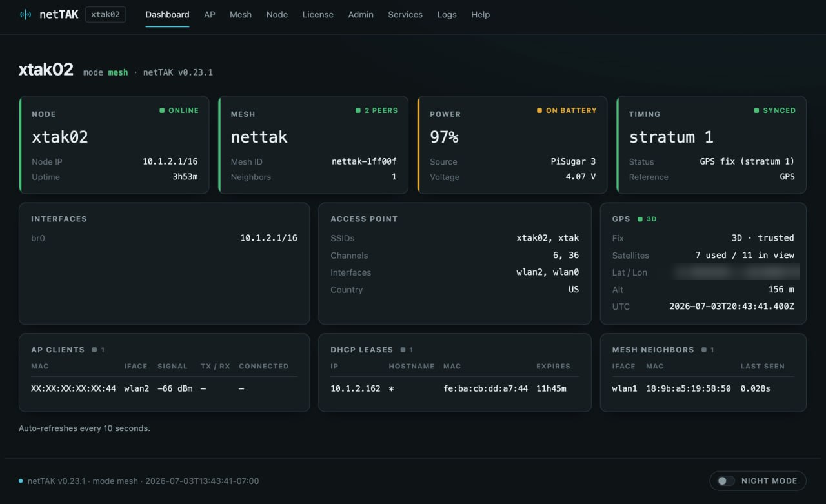Click the large xtak02 page title

pos(46,70)
